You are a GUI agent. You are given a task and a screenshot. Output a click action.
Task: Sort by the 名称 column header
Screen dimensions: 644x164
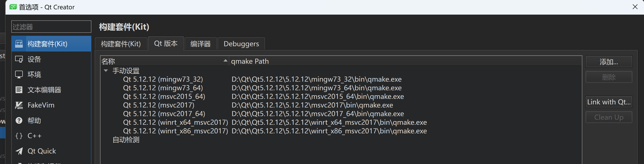coord(162,61)
